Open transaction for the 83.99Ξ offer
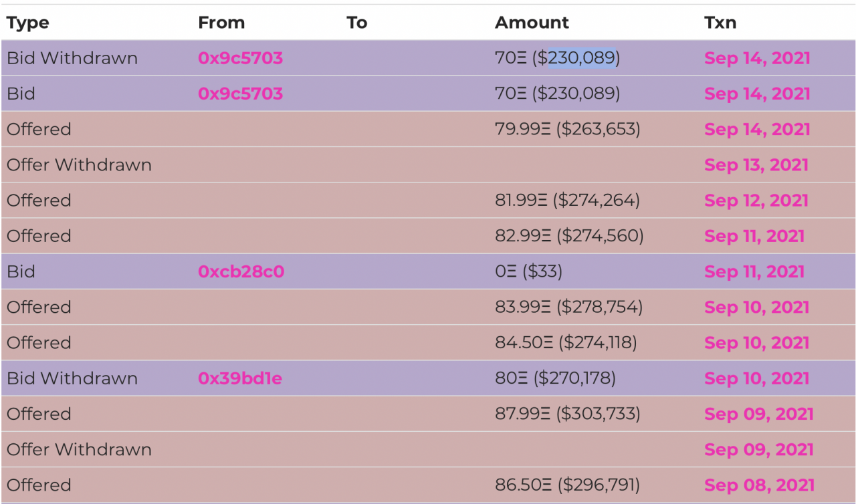The height and width of the screenshot is (504, 856). point(756,307)
